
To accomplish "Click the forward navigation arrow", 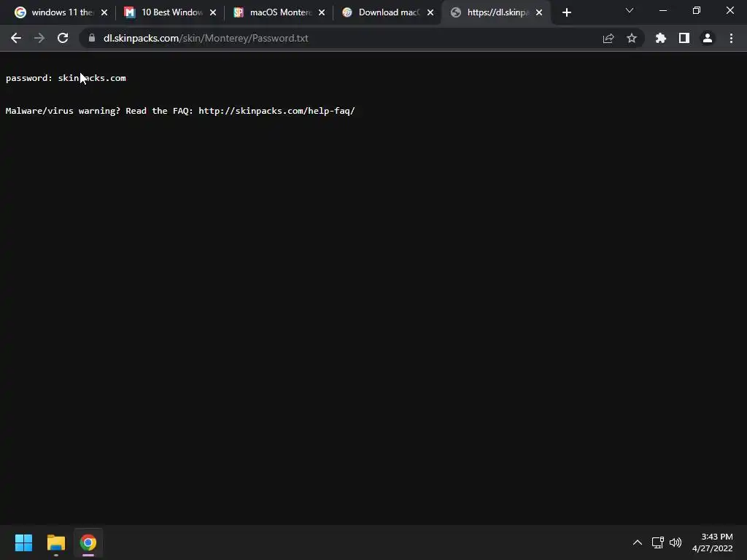I will point(39,38).
